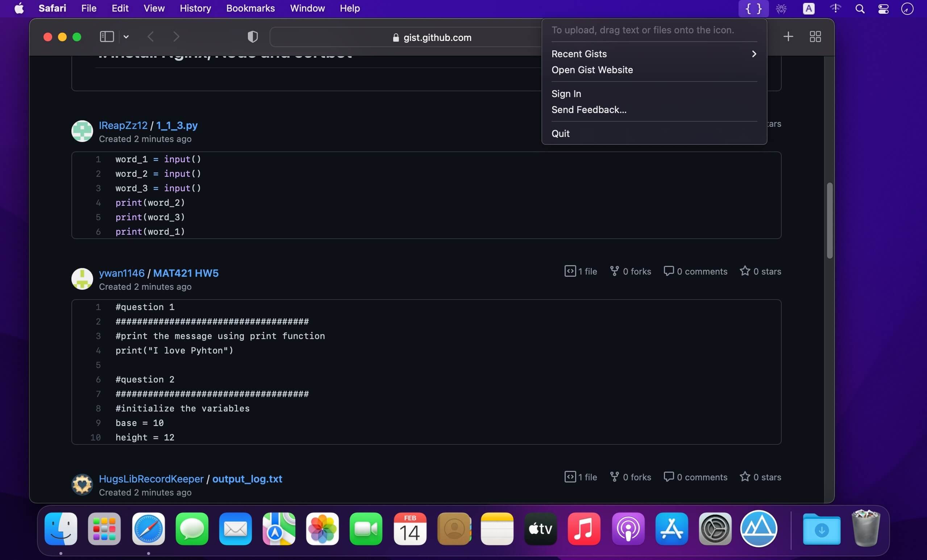Click code line print("I love Pyhton")
This screenshot has height=560, width=927.
pyautogui.click(x=175, y=351)
